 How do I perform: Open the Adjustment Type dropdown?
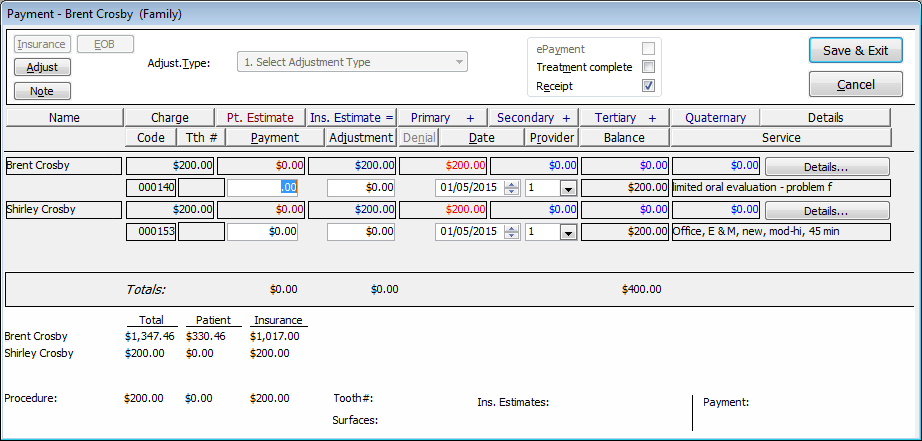(352, 62)
